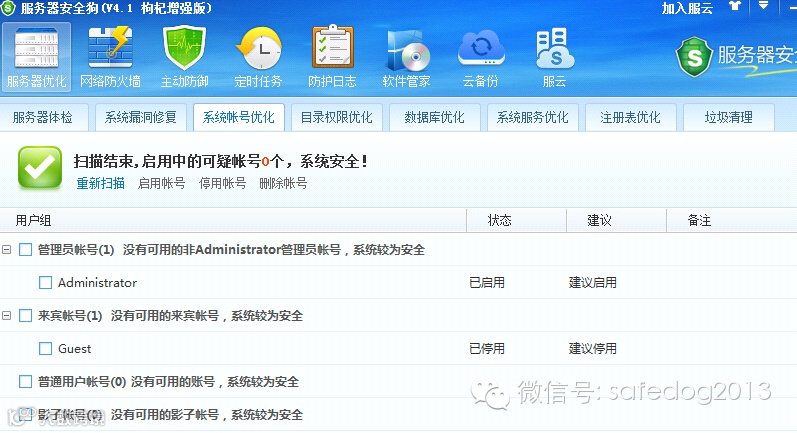Click the 停用帐号 disable account link
The height and width of the screenshot is (433, 797).
coord(223,183)
